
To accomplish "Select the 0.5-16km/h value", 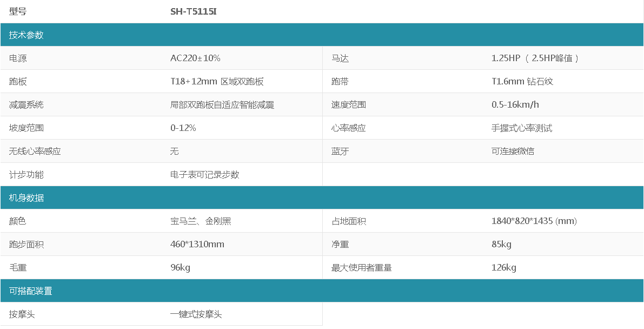I will point(515,105).
